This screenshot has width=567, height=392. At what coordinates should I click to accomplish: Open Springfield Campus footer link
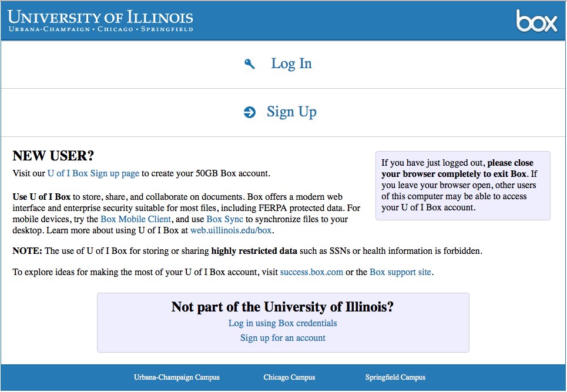(x=395, y=377)
